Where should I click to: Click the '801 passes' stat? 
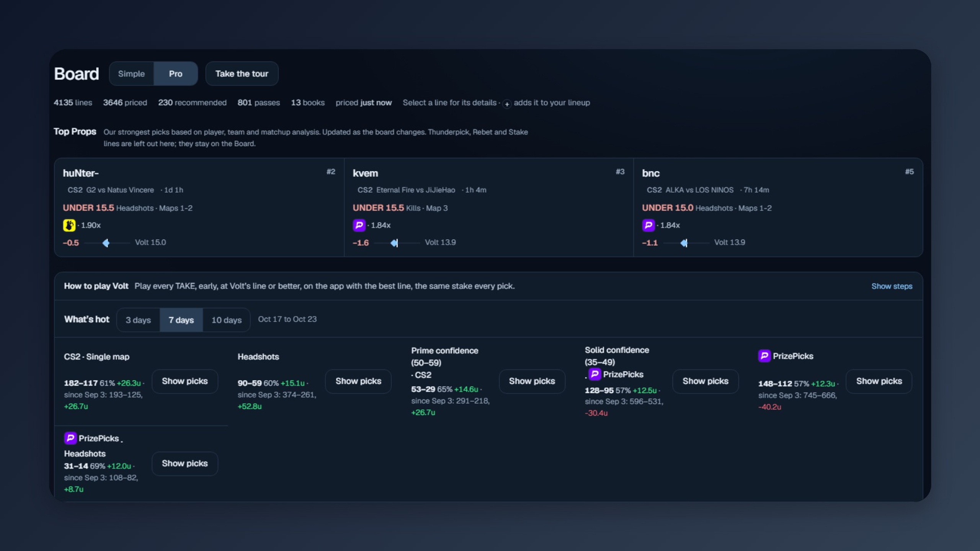tap(259, 103)
